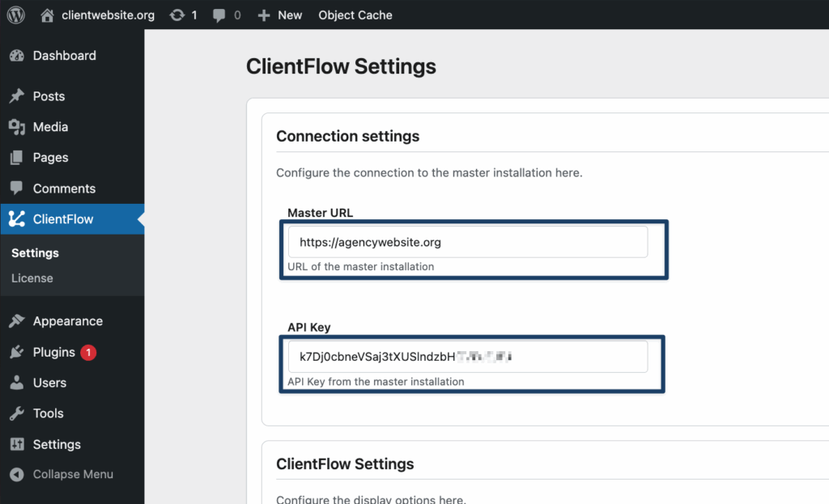The image size is (829, 504).
Task: Open the updates icon in the admin bar
Action: pos(177,15)
